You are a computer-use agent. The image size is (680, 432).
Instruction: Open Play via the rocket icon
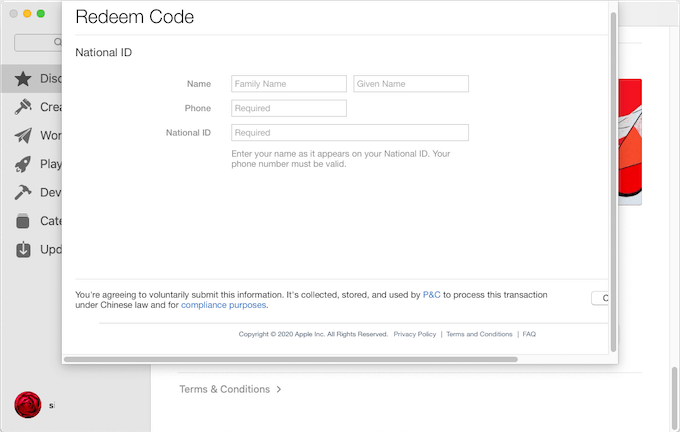(23, 164)
